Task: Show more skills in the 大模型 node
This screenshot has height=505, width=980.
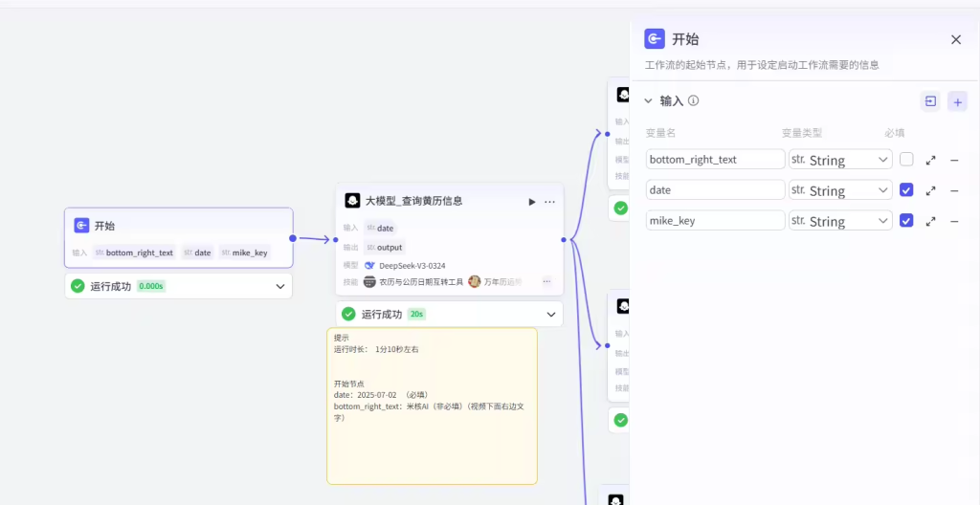Action: 546,282
